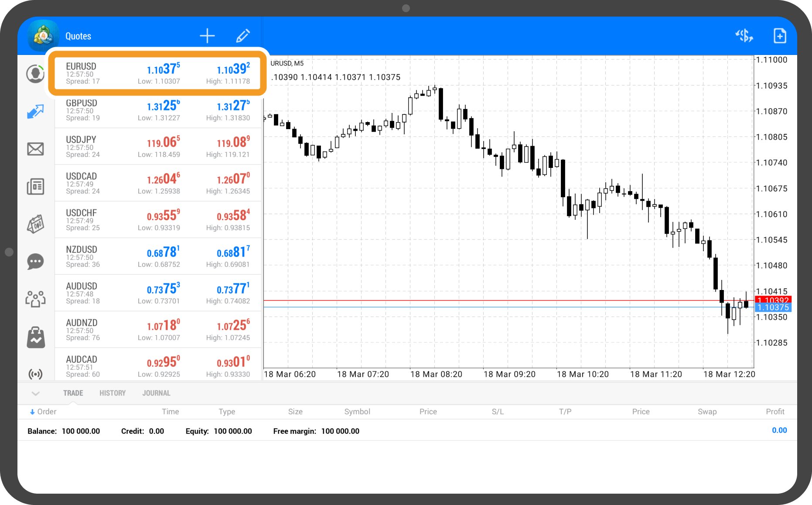
Task: Select the USDJPY quote row
Action: pyautogui.click(x=157, y=147)
